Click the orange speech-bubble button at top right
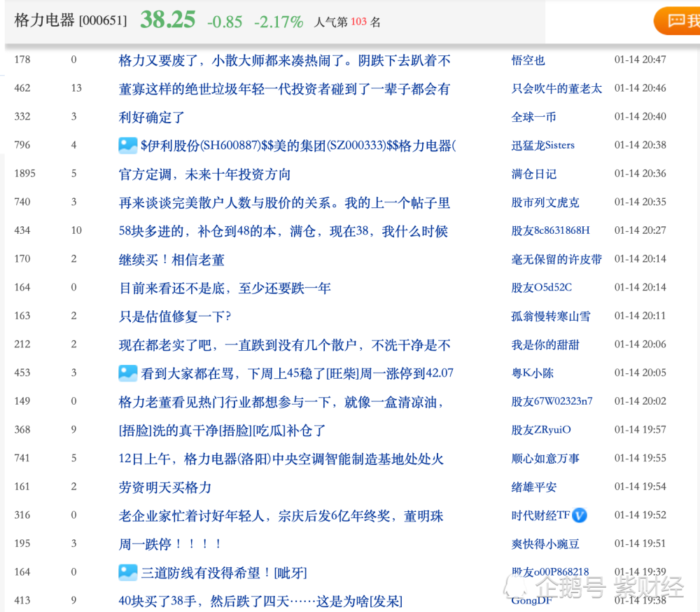 coord(677,21)
